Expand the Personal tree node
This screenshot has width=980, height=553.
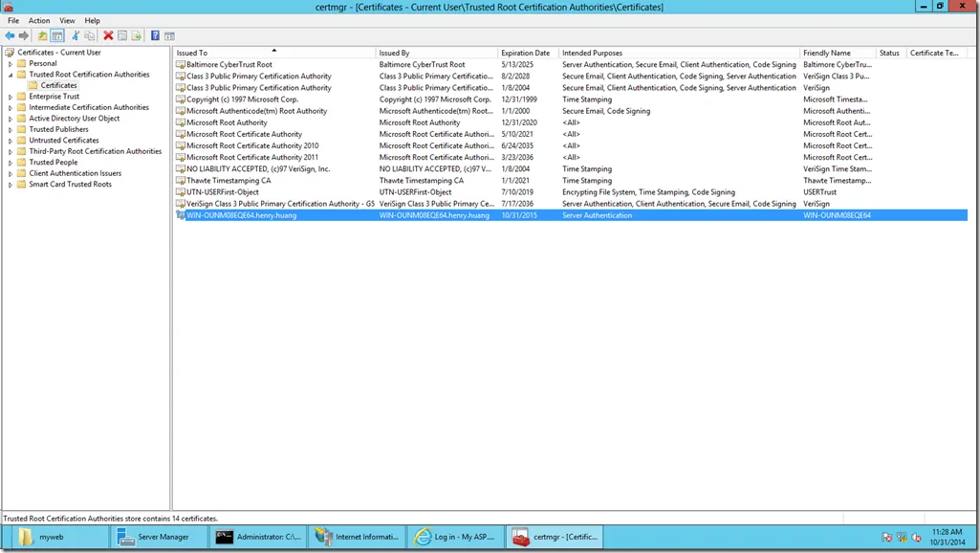(10, 64)
